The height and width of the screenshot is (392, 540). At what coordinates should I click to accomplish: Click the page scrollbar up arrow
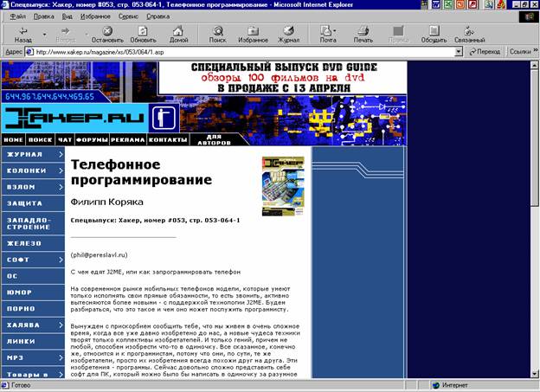pyautogui.click(x=534, y=65)
